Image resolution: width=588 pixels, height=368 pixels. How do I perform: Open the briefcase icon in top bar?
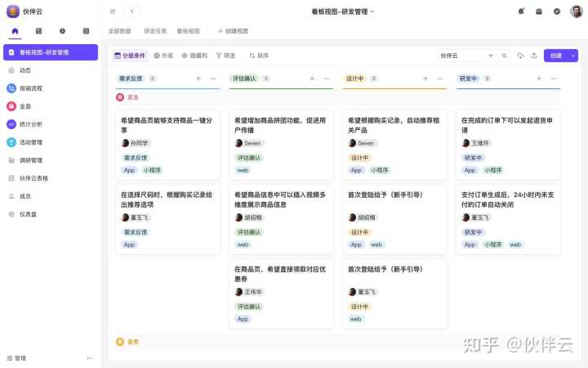click(539, 11)
